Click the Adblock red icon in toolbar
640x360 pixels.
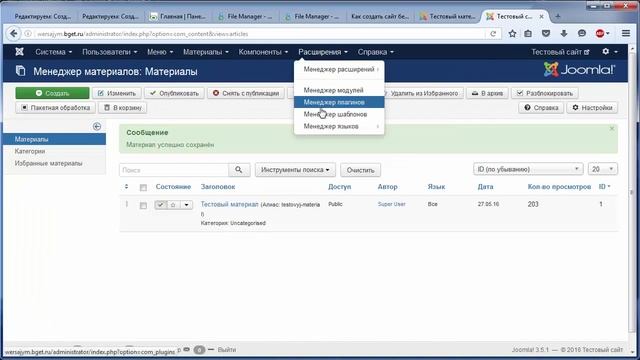600,33
